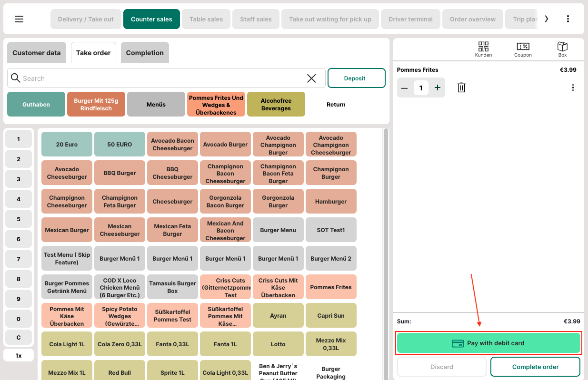Image resolution: width=588 pixels, height=380 pixels.
Task: Open top-right three-dot overflow menu
Action: [x=568, y=19]
